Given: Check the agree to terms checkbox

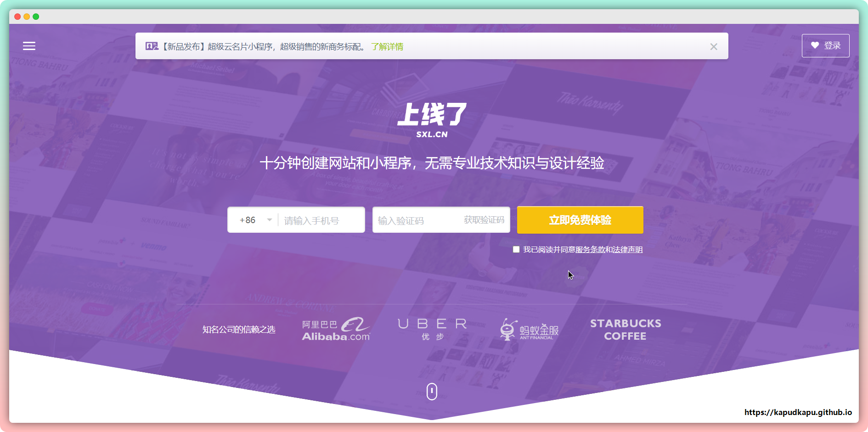Looking at the screenshot, I should click(x=516, y=249).
